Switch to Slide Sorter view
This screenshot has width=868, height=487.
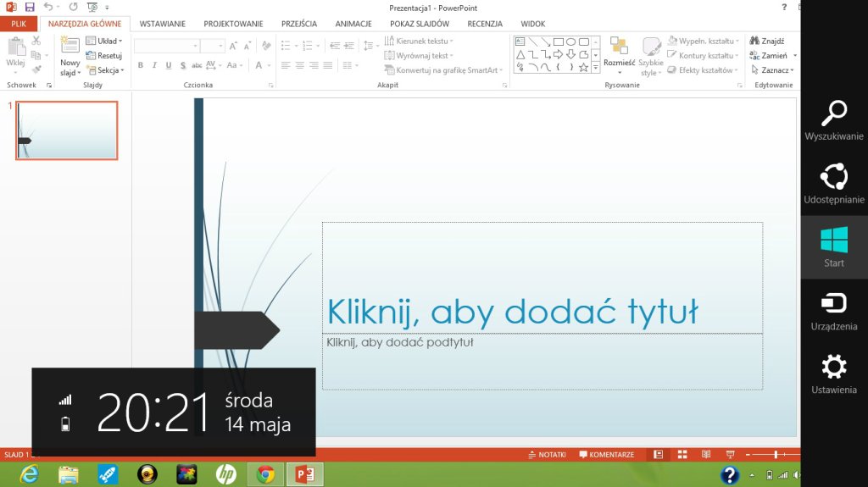point(682,455)
